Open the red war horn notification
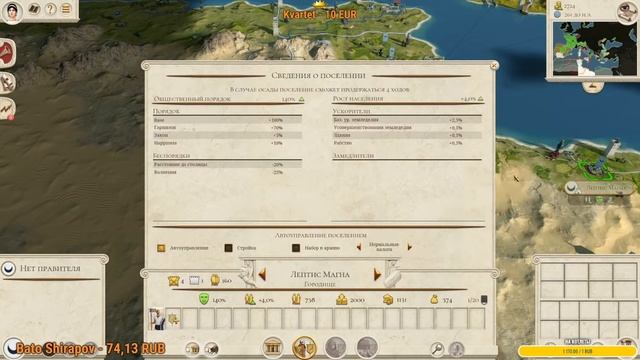The width and height of the screenshot is (640, 360). click(7, 53)
